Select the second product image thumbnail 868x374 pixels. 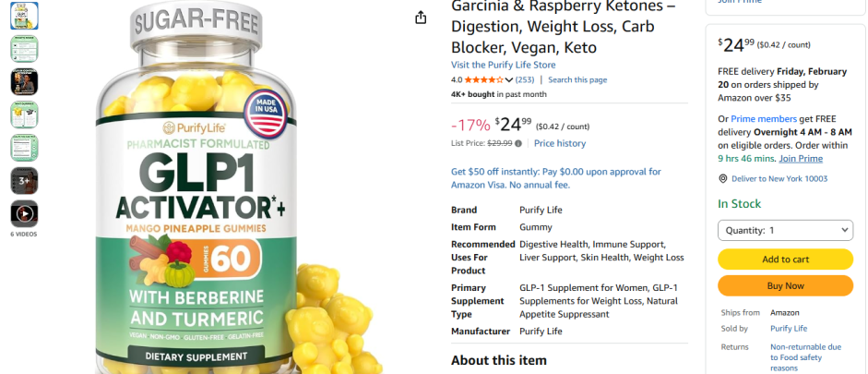[x=24, y=49]
